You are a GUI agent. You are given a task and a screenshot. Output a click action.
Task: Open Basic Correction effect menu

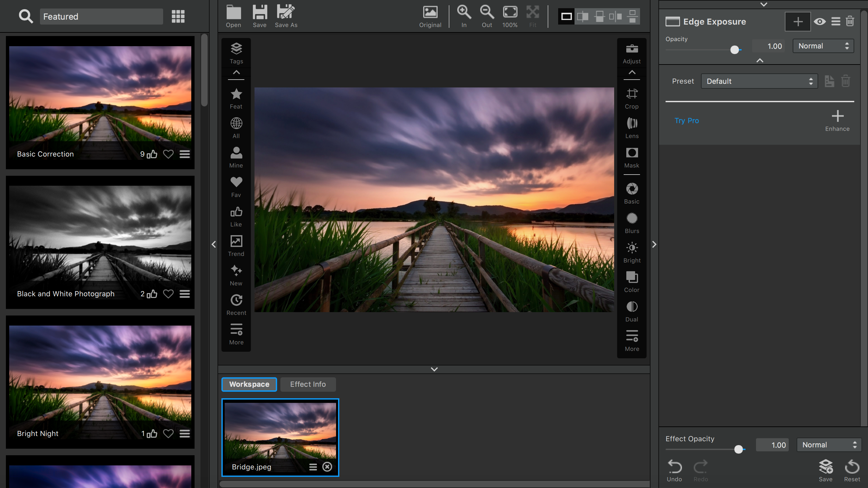[x=185, y=154]
